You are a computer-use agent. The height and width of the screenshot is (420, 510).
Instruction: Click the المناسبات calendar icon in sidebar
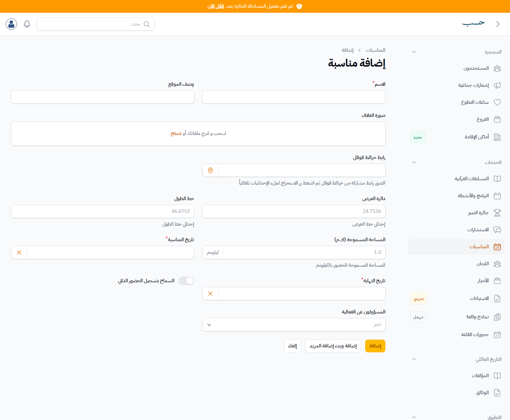[x=497, y=247]
